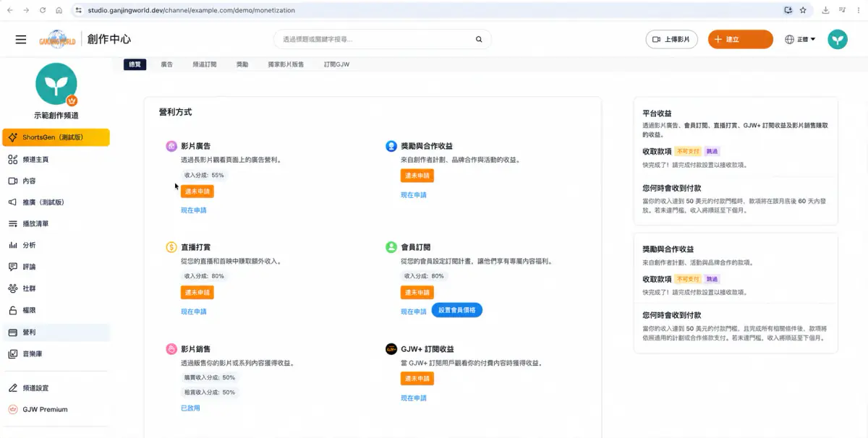This screenshot has height=438, width=868.
Task: Open GJW Premium in the sidebar
Action: pos(56,409)
